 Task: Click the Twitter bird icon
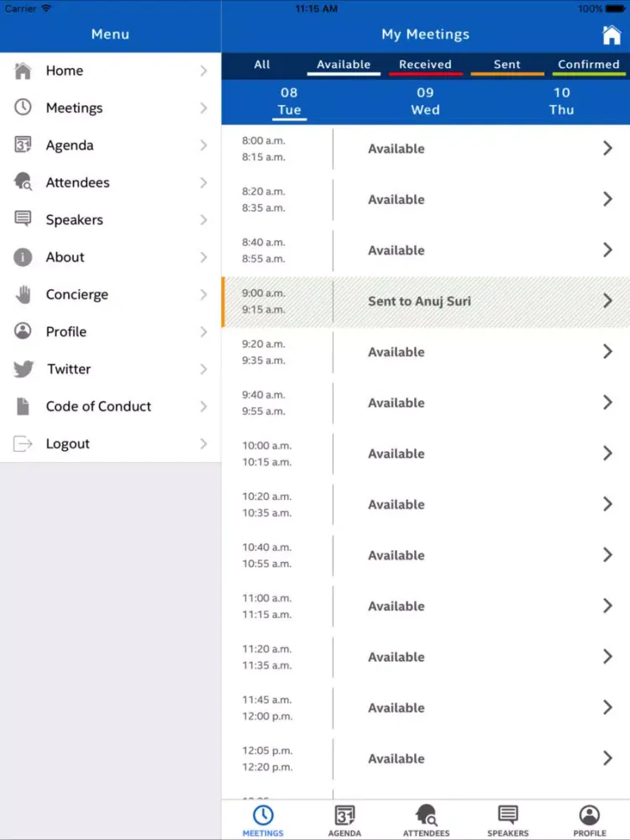(x=24, y=369)
